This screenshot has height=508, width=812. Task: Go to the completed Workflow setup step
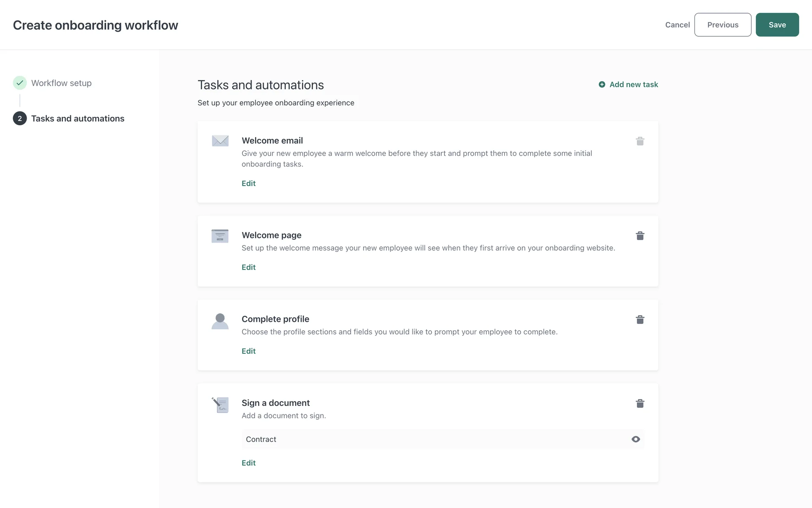[x=61, y=83]
